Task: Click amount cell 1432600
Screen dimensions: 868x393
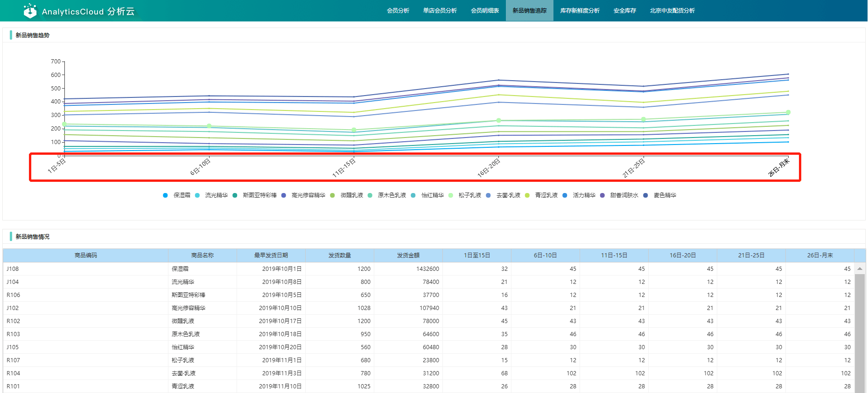Action: (x=408, y=269)
